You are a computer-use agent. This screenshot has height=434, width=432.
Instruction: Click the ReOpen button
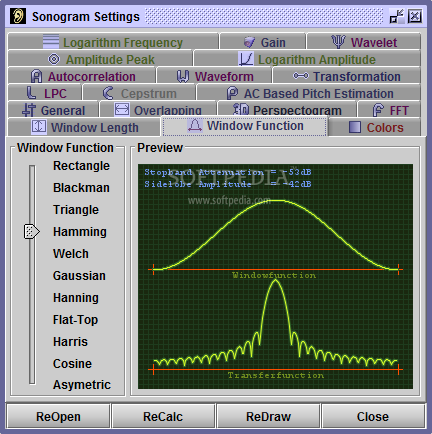tap(58, 416)
